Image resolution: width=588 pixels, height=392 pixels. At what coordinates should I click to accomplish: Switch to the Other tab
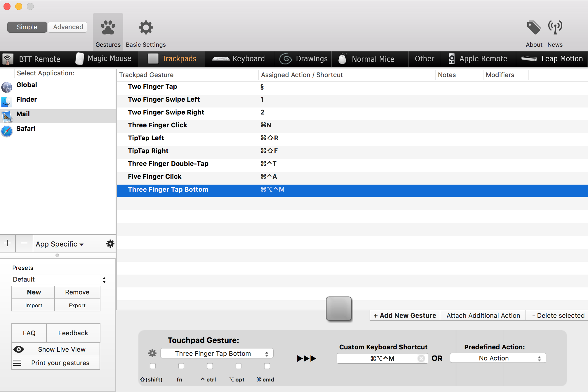(424, 59)
